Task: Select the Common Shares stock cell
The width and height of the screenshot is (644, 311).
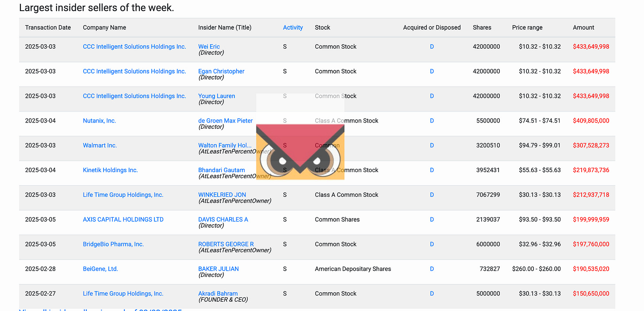Action: tap(337, 219)
